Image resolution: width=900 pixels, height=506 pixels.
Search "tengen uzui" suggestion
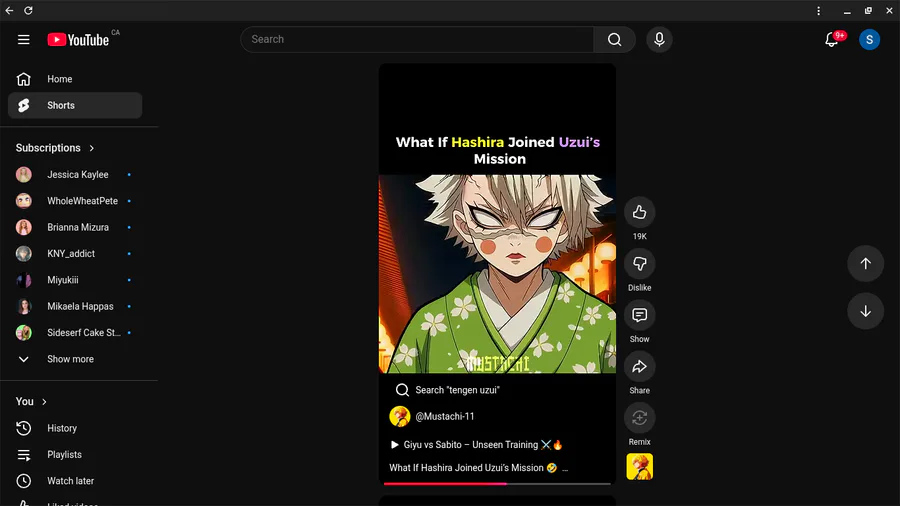tap(448, 390)
